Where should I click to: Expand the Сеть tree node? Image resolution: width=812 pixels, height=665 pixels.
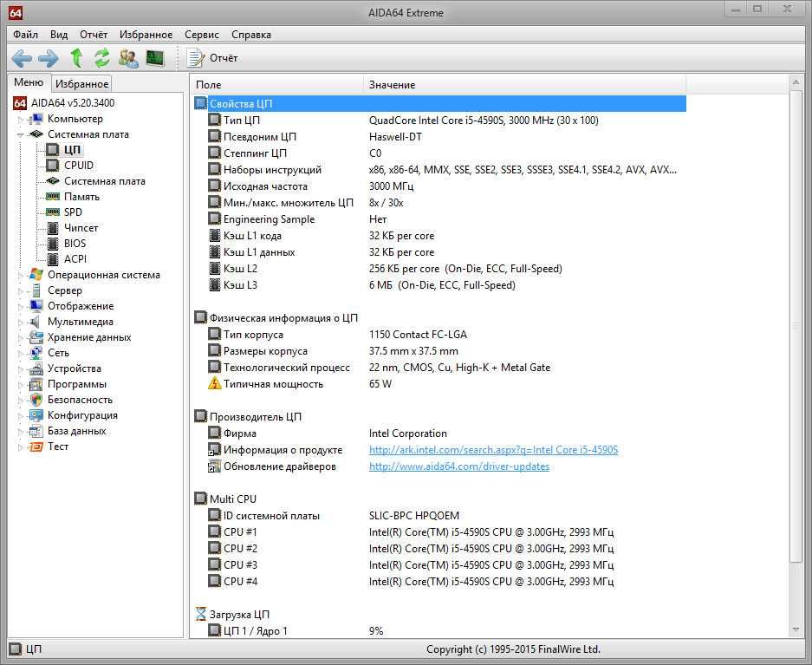tap(21, 353)
